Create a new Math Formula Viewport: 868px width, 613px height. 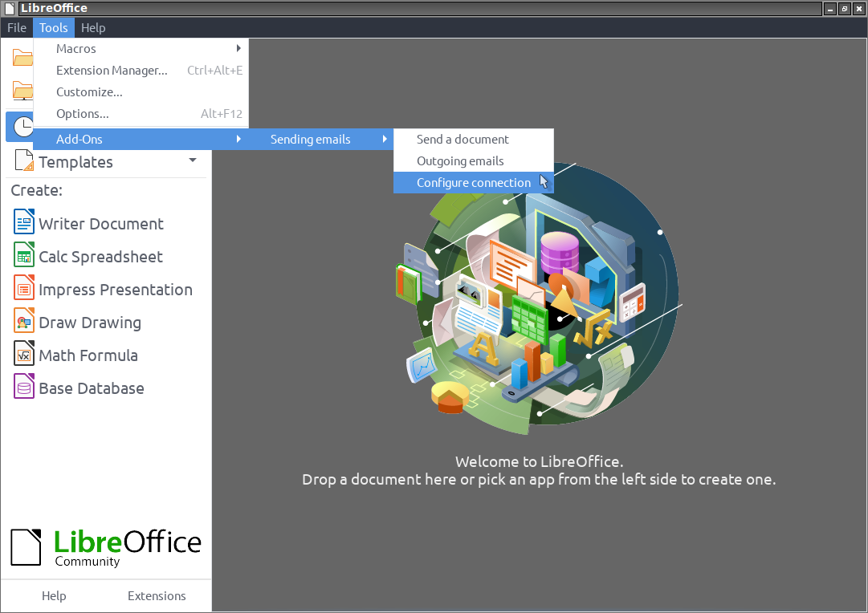click(88, 355)
